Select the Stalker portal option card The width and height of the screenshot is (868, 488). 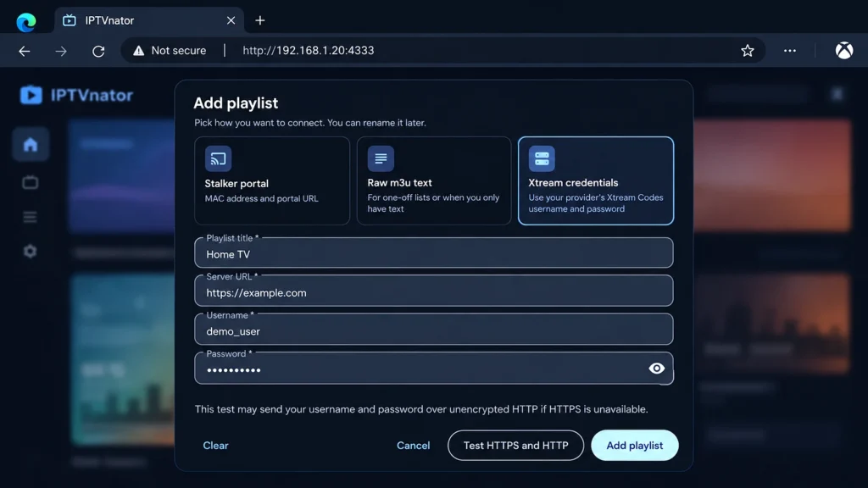[272, 181]
